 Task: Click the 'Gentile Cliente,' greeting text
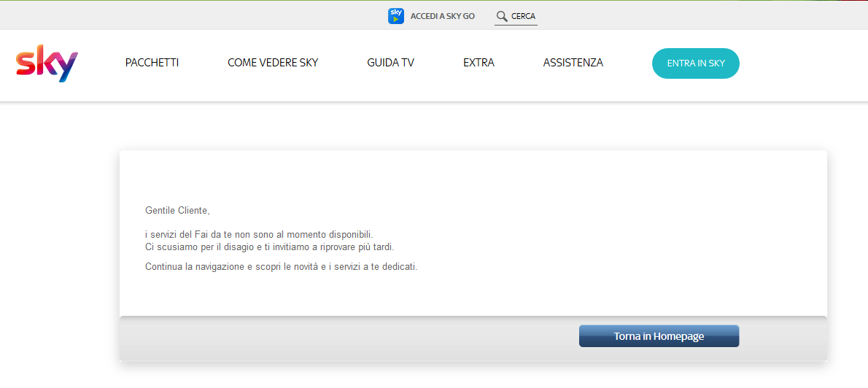pyautogui.click(x=178, y=210)
